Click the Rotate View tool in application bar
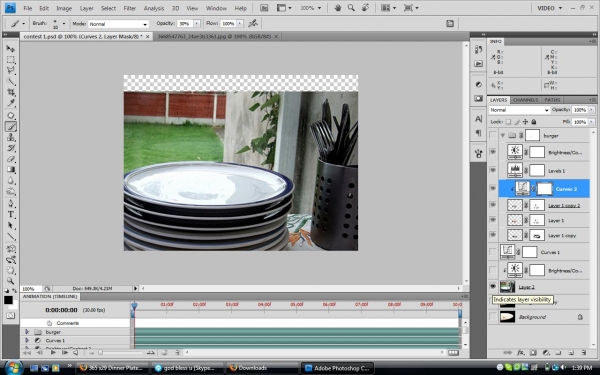The width and height of the screenshot is (600, 375). (x=365, y=8)
